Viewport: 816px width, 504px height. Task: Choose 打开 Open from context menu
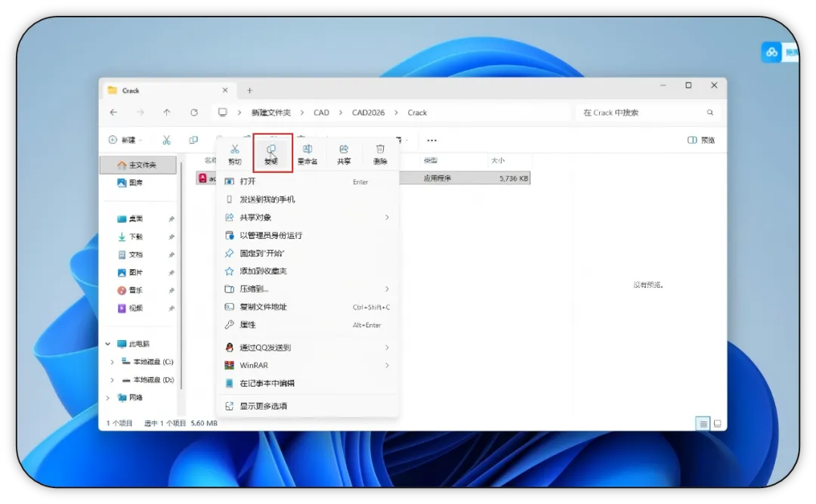click(308, 181)
